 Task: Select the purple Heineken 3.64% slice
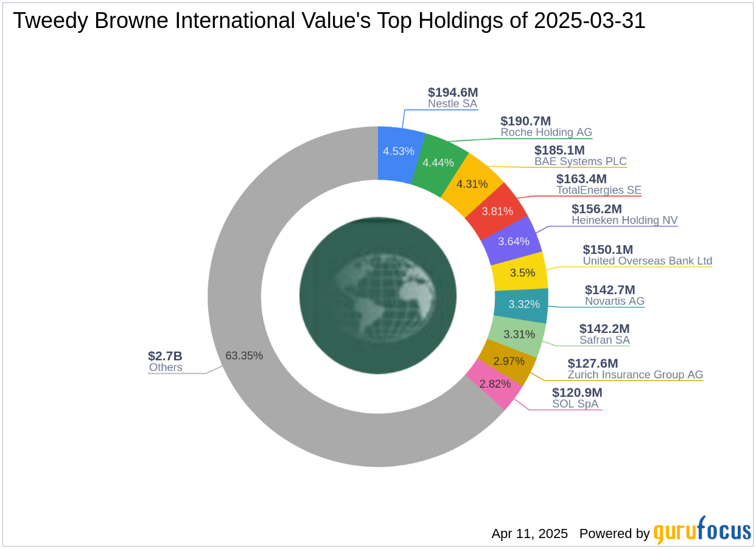coord(514,241)
